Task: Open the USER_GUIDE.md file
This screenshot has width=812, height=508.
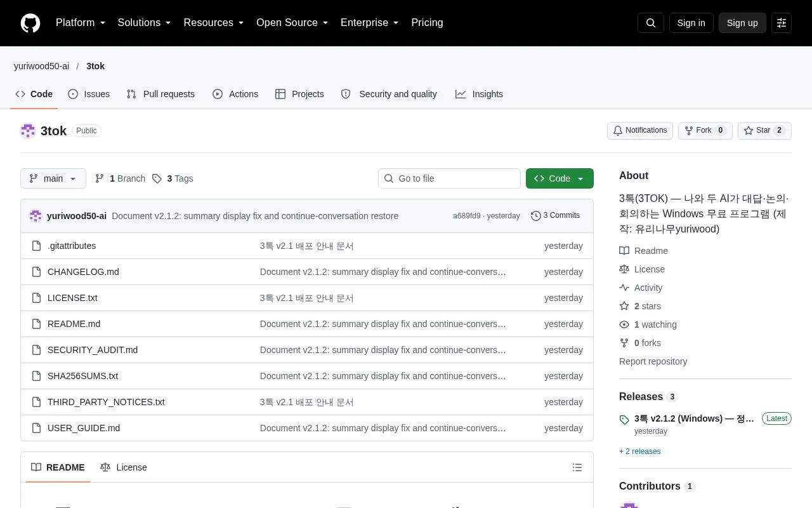Action: coord(84,428)
